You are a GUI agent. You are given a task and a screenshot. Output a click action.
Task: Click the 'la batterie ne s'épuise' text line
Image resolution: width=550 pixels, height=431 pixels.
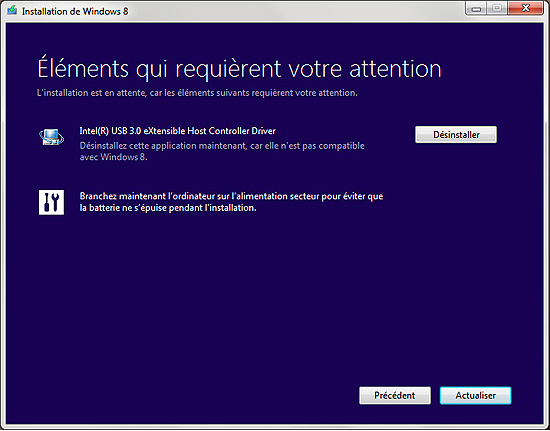point(168,208)
